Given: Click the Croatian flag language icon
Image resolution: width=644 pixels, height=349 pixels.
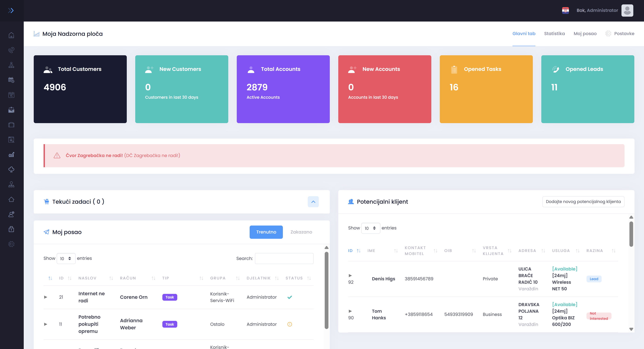Looking at the screenshot, I should (x=565, y=11).
